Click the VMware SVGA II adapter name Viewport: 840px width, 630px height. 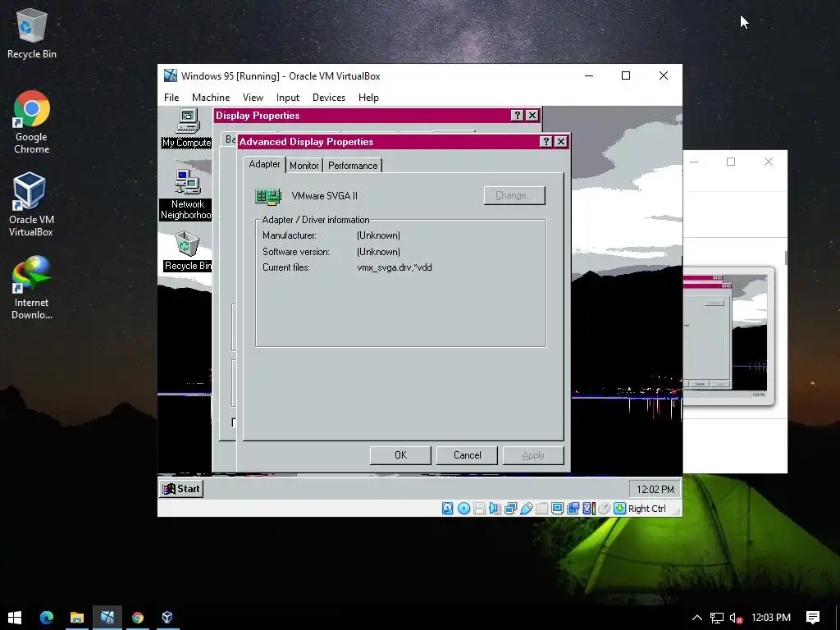[325, 196]
